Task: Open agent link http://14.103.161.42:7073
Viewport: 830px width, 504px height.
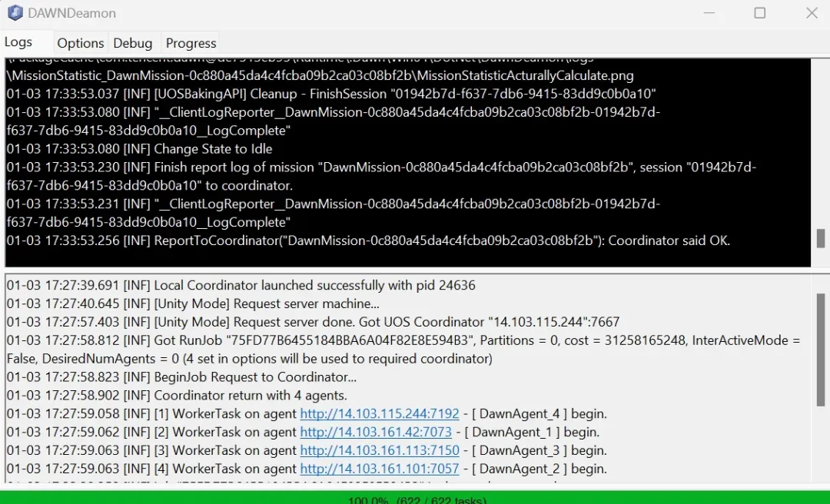Action: [x=376, y=433]
